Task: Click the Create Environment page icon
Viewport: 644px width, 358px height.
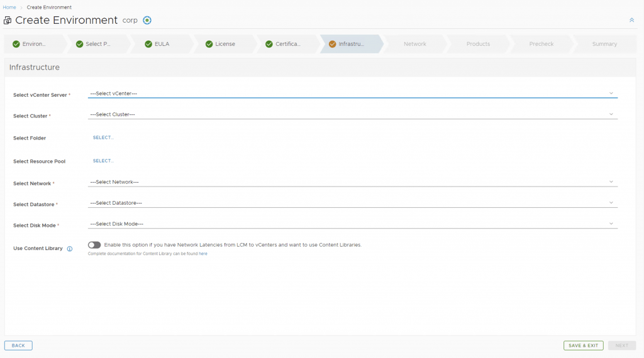Action: [8, 21]
